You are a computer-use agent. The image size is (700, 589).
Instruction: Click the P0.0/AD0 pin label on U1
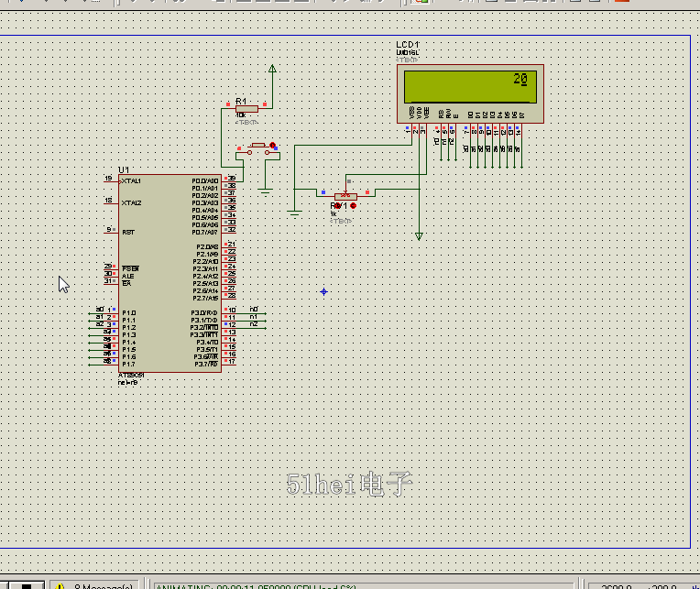(205, 181)
